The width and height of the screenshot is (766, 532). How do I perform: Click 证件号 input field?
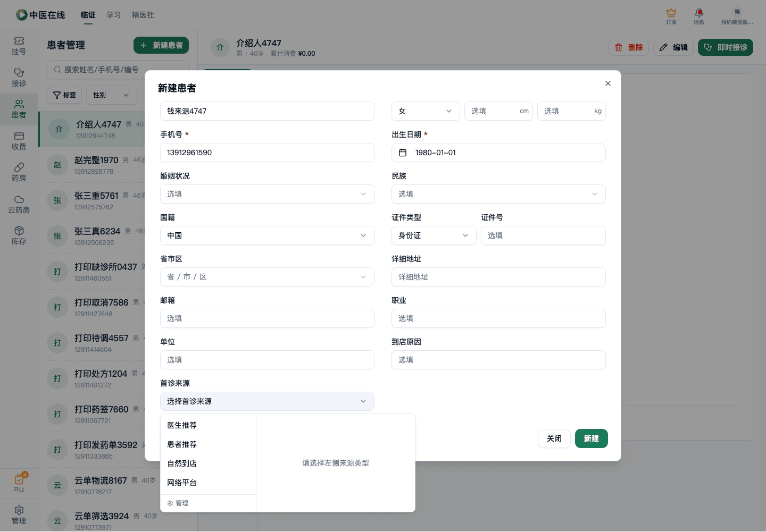tap(543, 235)
